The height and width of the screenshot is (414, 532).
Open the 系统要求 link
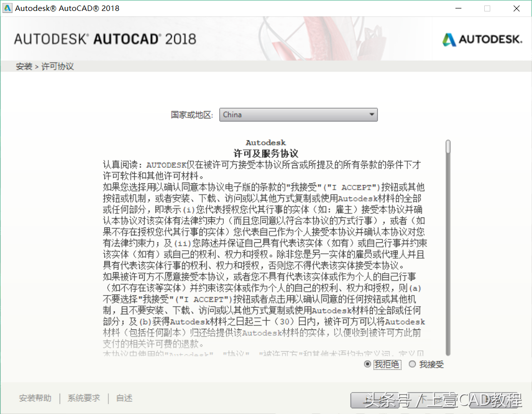(x=84, y=398)
